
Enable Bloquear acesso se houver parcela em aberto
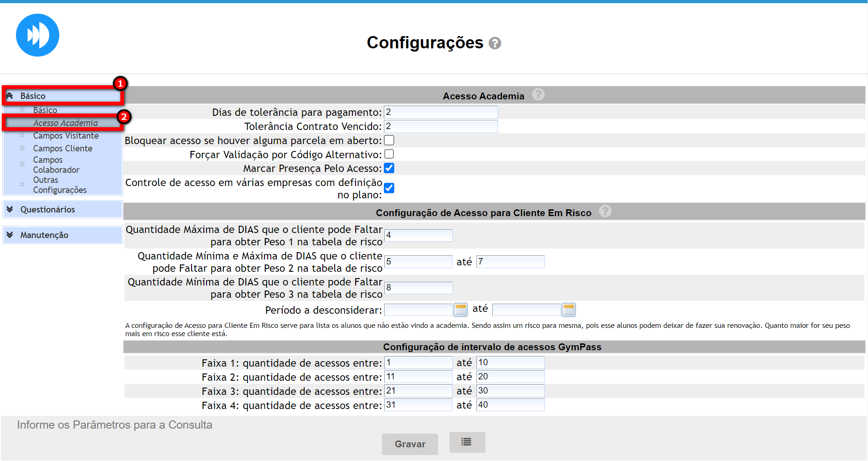click(x=389, y=140)
